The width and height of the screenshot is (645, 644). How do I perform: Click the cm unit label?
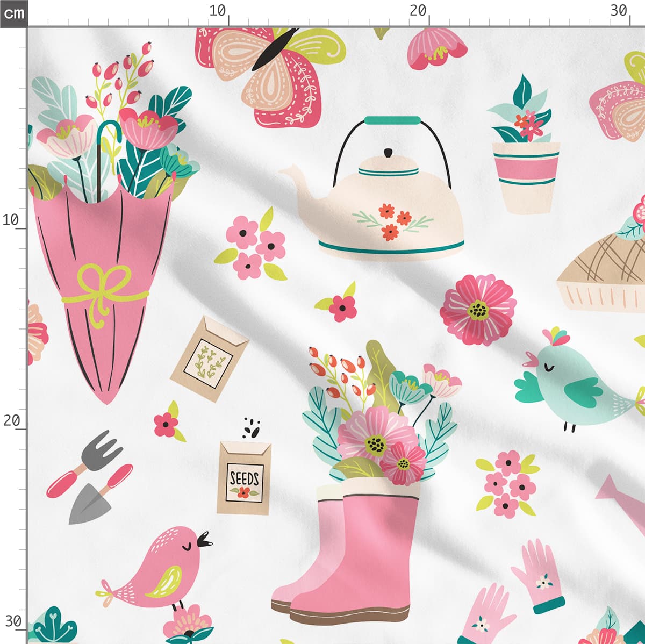[x=13, y=12]
